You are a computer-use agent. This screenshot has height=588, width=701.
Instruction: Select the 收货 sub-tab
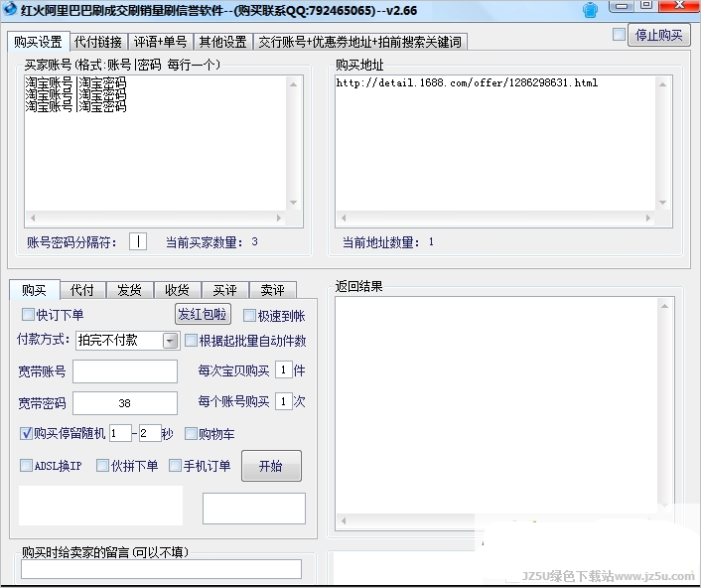pos(177,290)
